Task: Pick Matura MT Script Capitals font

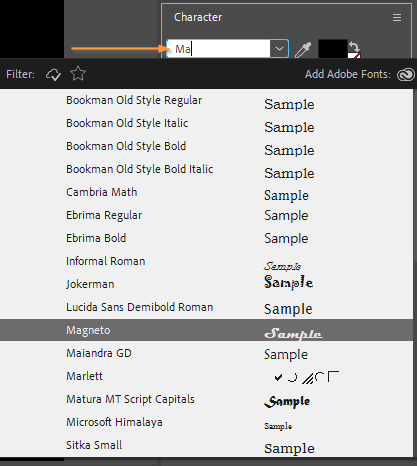Action: (206, 399)
